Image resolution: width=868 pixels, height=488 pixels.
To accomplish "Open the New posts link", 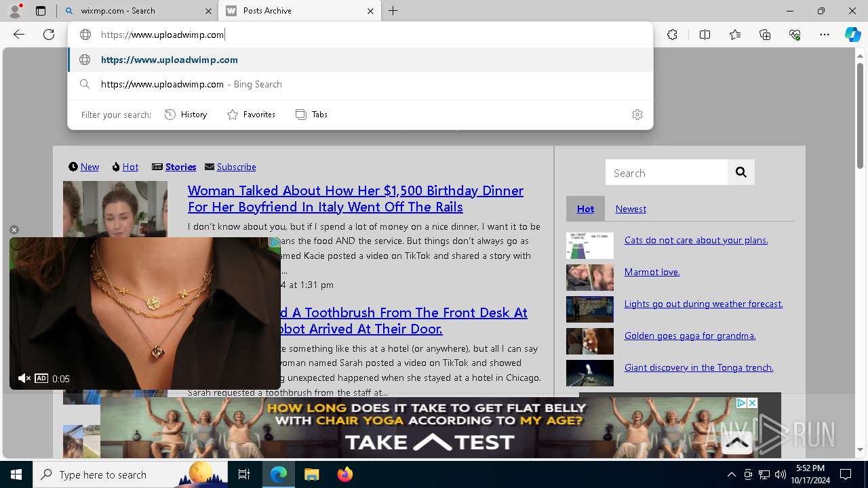I will pos(90,167).
